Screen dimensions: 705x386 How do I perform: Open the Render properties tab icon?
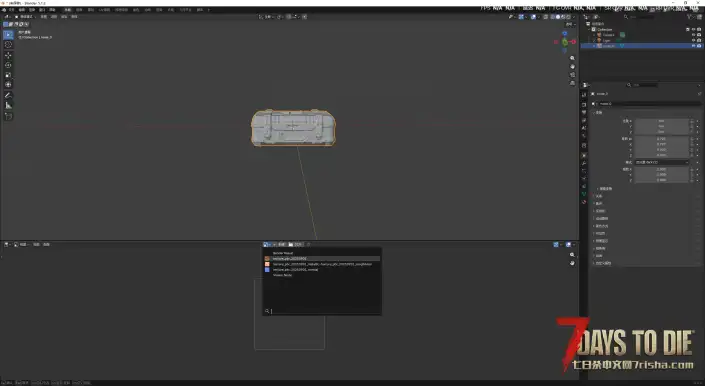coord(584,105)
